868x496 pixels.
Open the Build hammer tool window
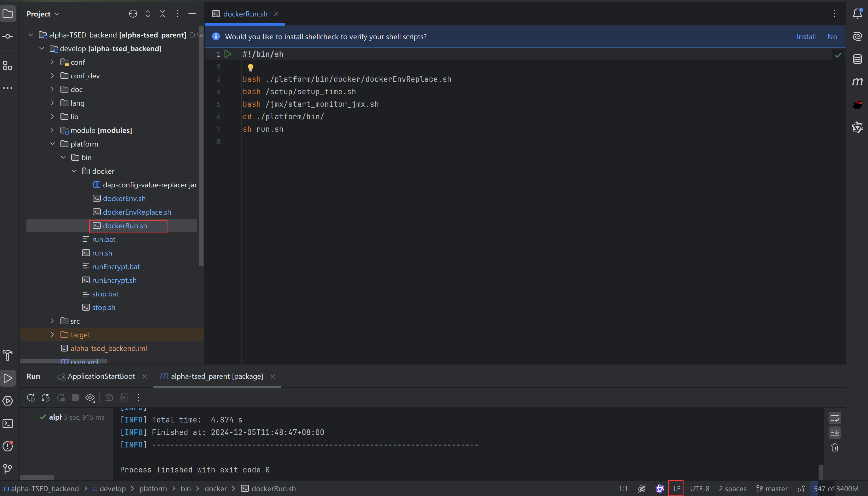8,356
